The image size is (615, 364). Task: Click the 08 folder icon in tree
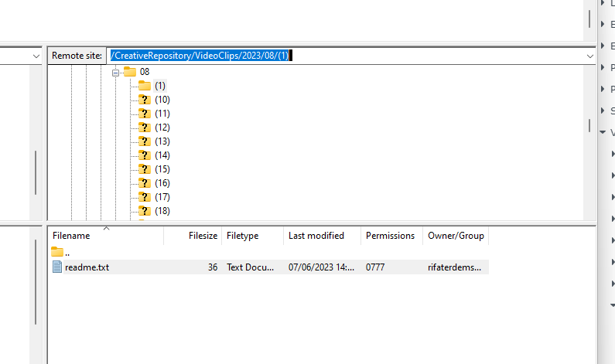click(130, 72)
